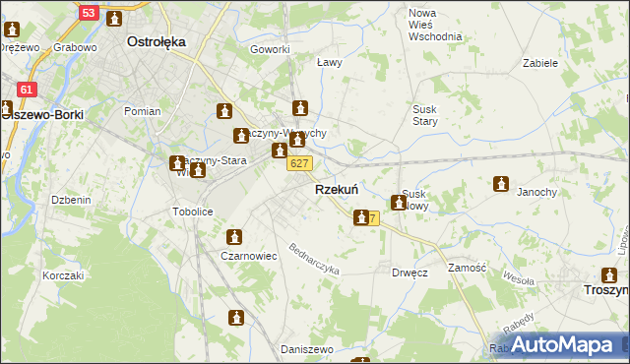Click the Ostrołęka city label
Screen dimensions: 630x364
click(x=157, y=41)
